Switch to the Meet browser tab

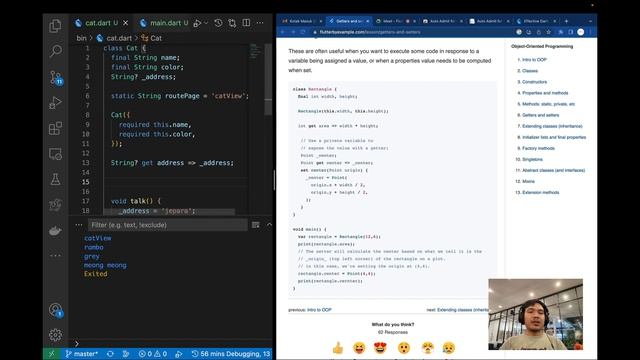394,21
